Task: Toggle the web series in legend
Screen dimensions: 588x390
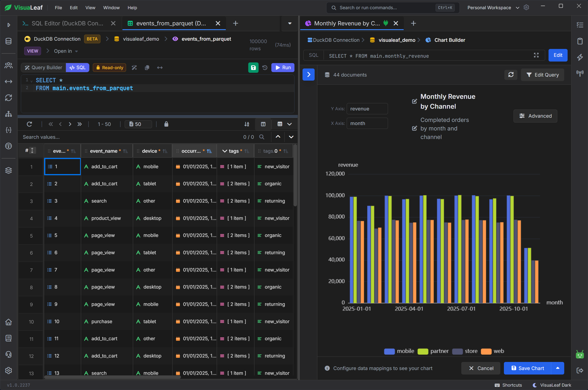Action: click(492, 351)
